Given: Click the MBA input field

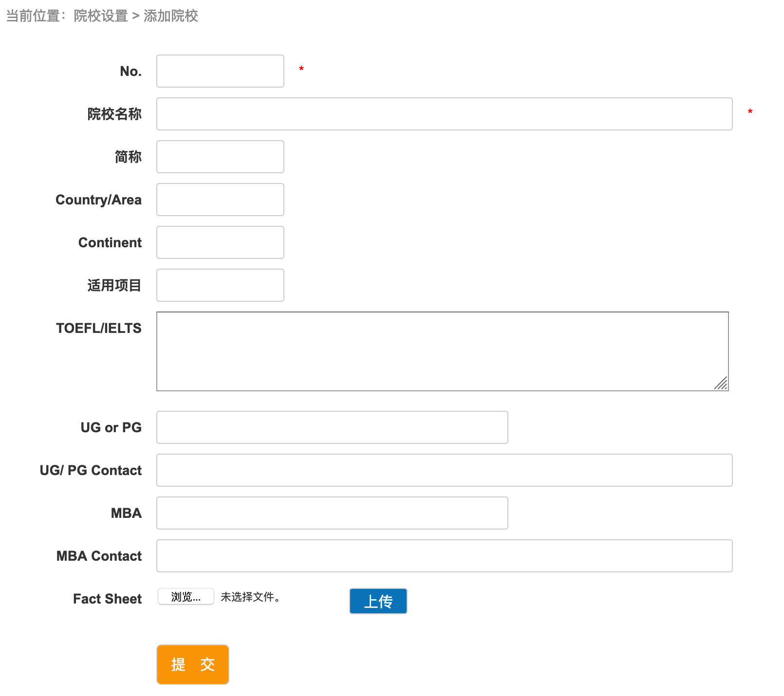Looking at the screenshot, I should point(332,513).
